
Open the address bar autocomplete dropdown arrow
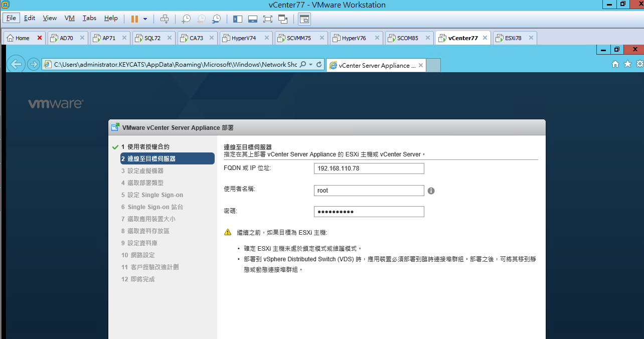click(x=310, y=65)
